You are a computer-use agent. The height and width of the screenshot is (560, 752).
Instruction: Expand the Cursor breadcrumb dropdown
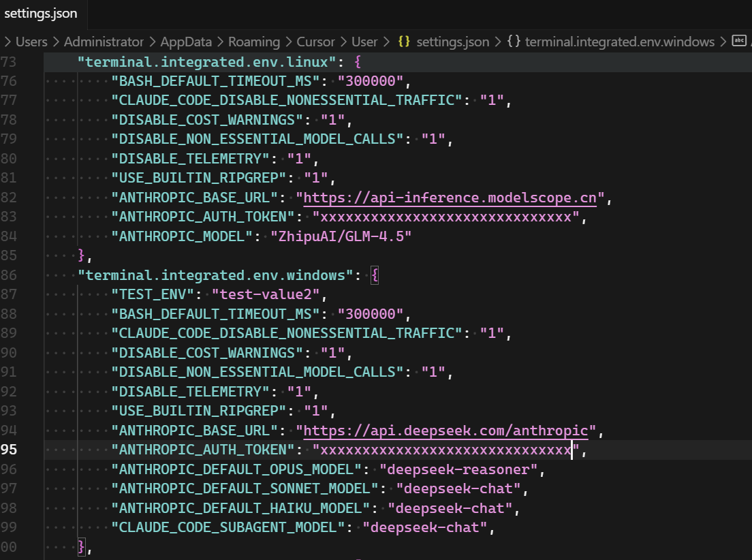coord(315,42)
